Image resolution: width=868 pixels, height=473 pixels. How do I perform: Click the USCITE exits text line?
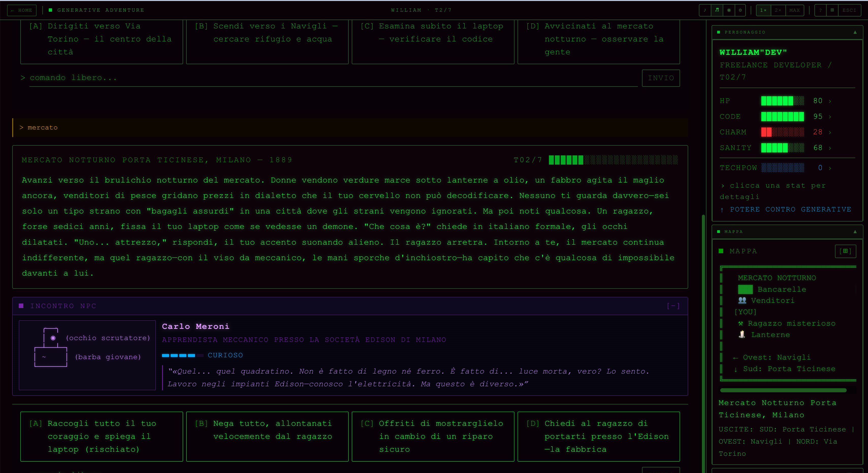(x=786, y=441)
